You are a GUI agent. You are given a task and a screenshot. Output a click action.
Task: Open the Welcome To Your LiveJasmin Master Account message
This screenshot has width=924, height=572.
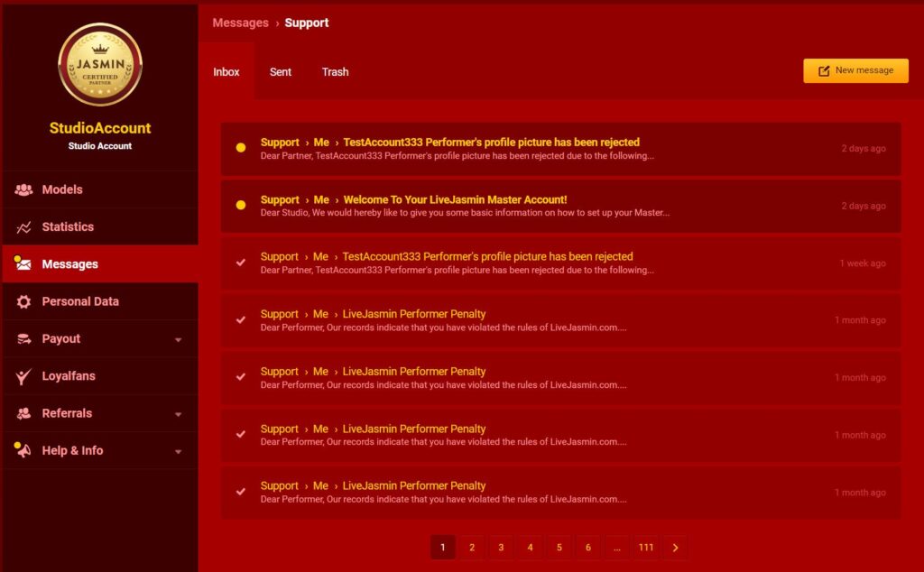(x=561, y=207)
